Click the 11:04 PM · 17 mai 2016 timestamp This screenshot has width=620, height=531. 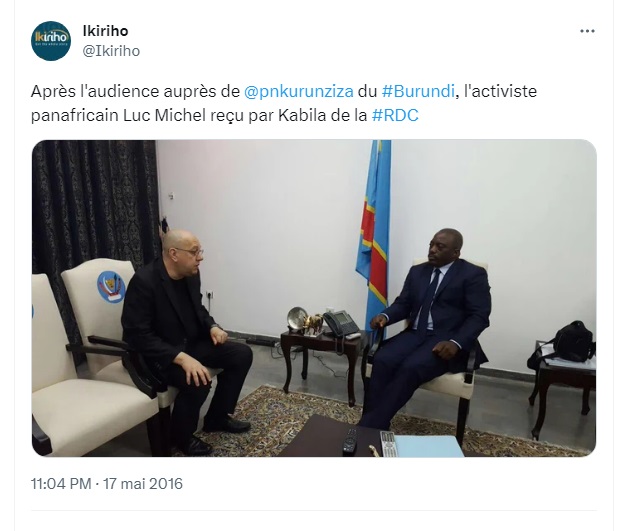tap(107, 484)
